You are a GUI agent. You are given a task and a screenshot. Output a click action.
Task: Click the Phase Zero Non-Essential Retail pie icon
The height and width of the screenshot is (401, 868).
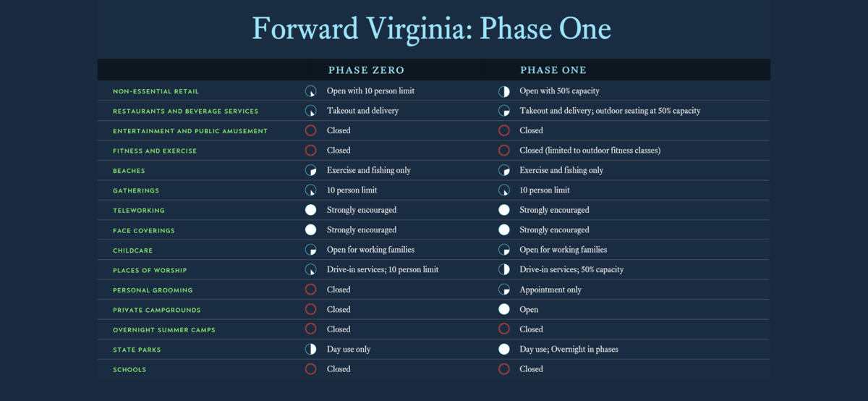(x=310, y=91)
